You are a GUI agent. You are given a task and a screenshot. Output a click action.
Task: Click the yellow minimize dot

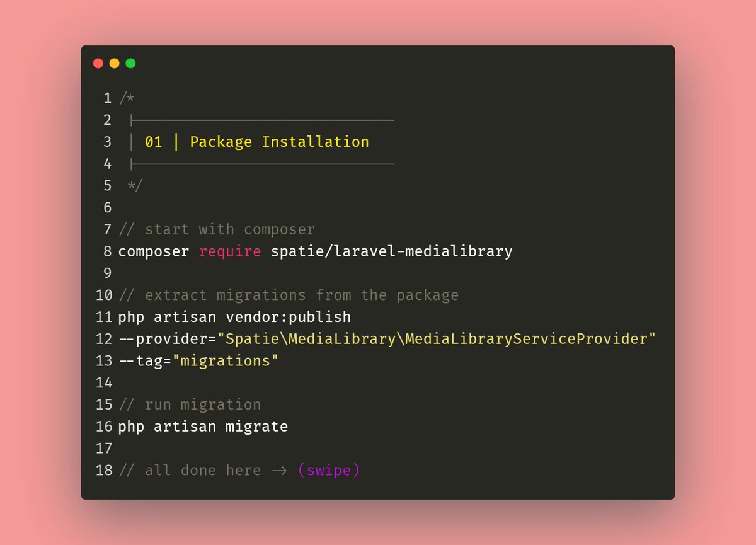pyautogui.click(x=114, y=63)
